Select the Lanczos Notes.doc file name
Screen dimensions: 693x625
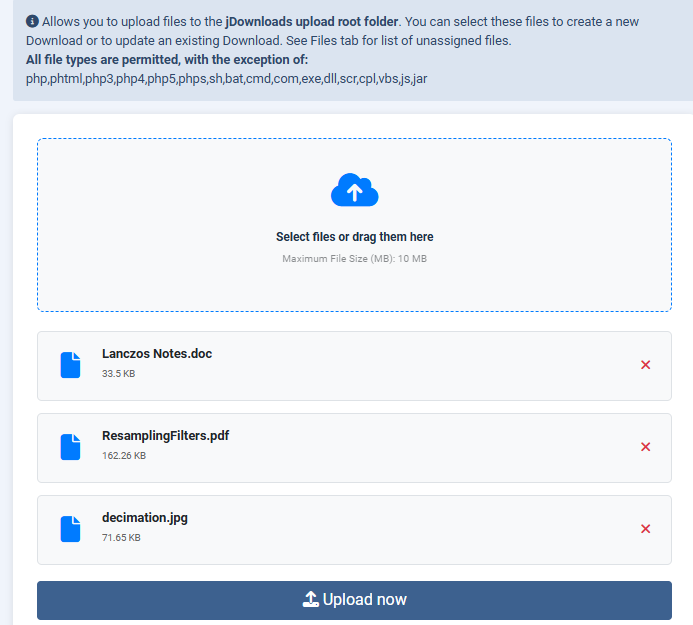tap(157, 354)
